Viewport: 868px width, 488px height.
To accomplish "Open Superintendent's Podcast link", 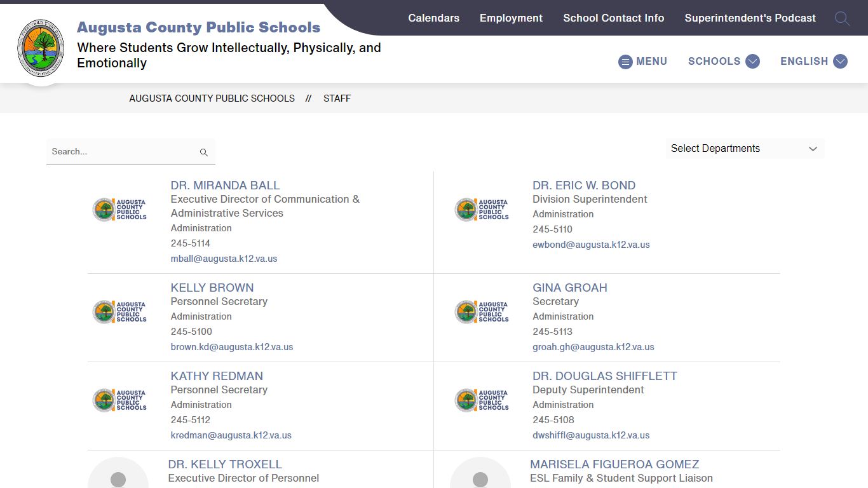I will point(750,18).
